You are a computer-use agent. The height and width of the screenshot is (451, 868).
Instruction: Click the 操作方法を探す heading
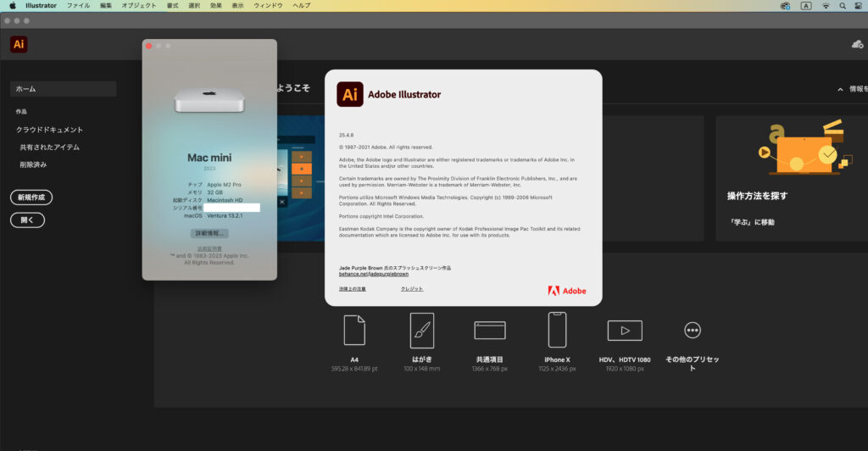(757, 196)
